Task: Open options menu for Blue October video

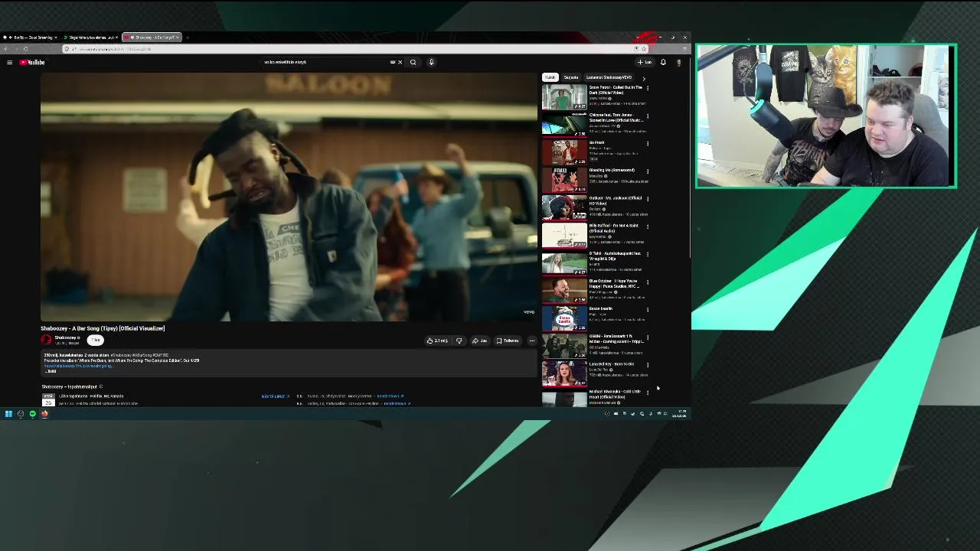Action: pyautogui.click(x=648, y=282)
